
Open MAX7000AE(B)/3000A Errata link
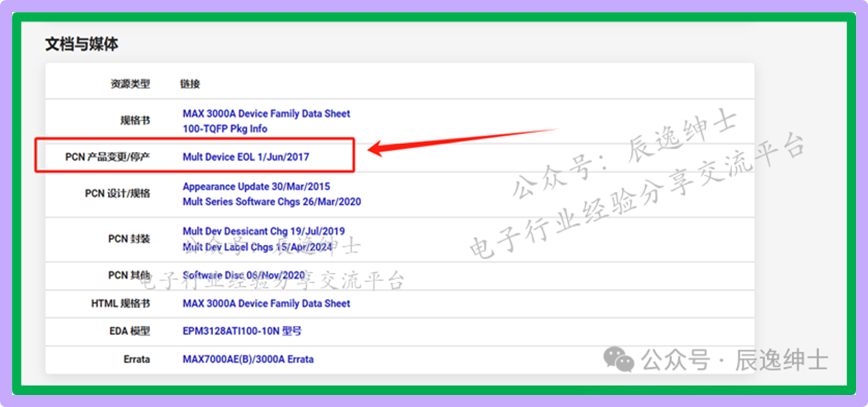coord(248,359)
